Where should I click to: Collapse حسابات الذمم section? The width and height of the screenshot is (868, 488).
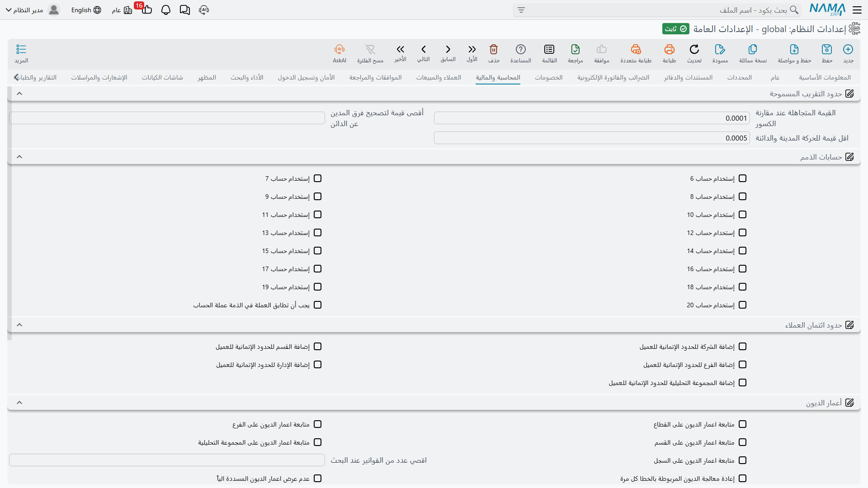19,157
